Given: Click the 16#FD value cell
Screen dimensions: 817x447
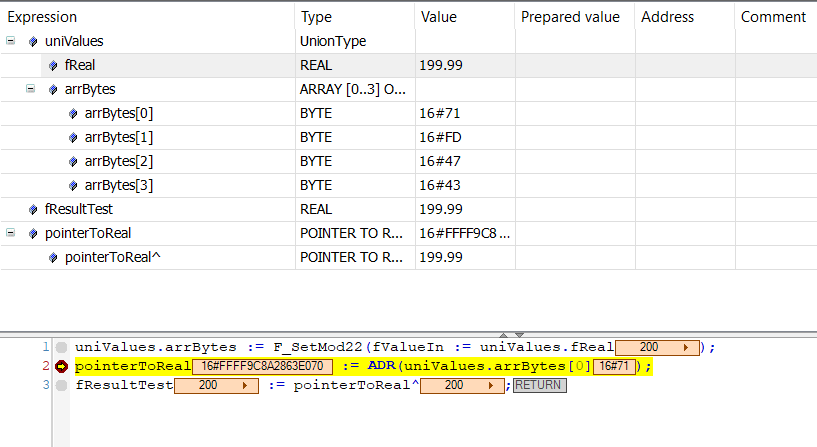Looking at the screenshot, I should coord(465,137).
